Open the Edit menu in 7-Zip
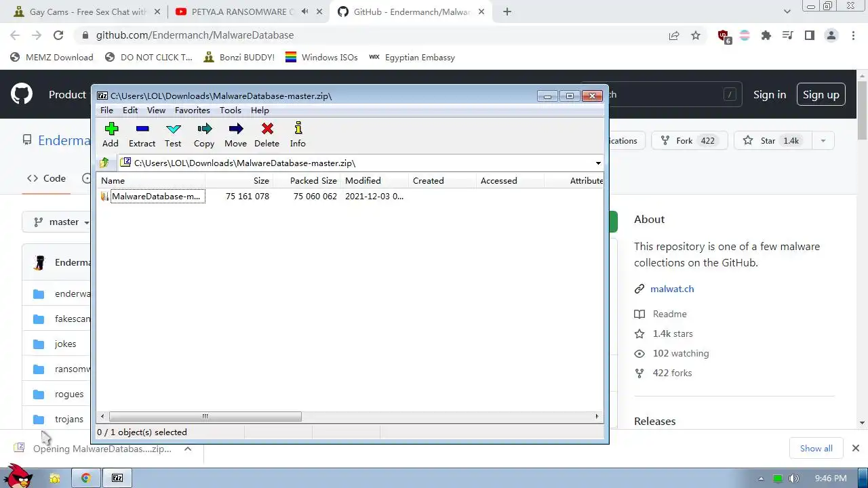Viewport: 868px width, 488px height. (130, 110)
